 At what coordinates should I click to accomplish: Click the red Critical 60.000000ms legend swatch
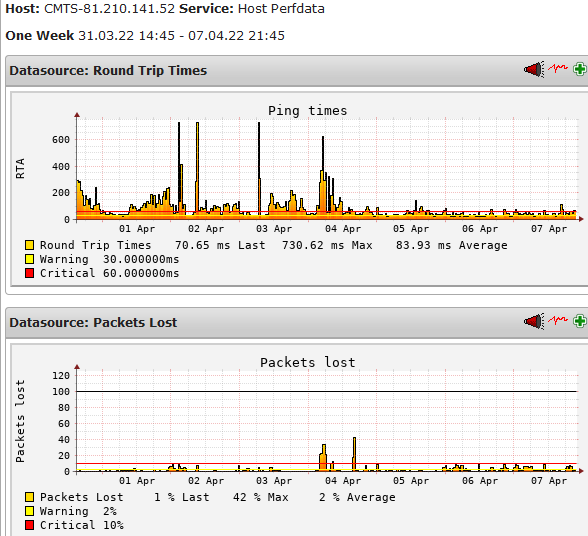[x=30, y=273]
